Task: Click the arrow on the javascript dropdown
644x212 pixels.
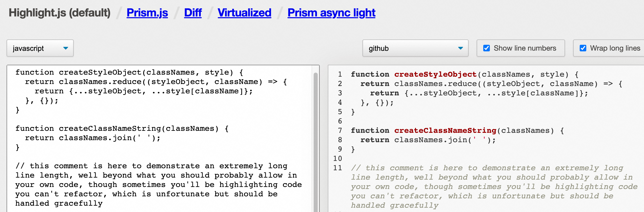Action: pos(66,48)
